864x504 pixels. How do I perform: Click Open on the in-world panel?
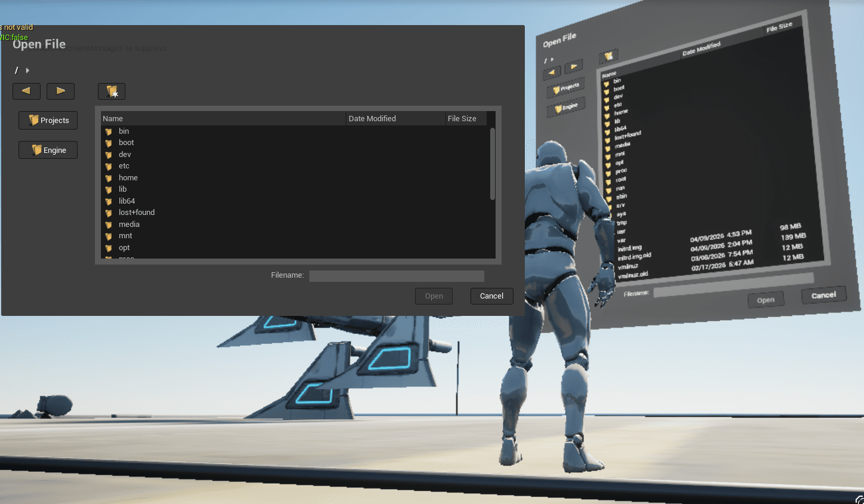pos(766,300)
